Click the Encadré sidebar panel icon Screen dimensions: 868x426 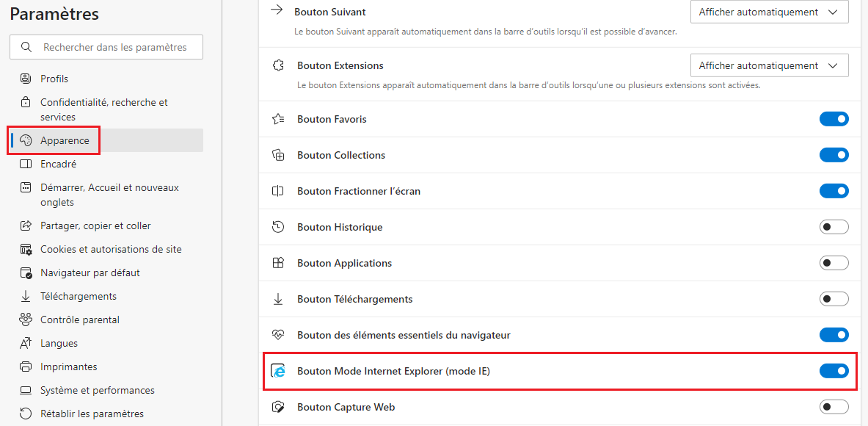point(26,164)
